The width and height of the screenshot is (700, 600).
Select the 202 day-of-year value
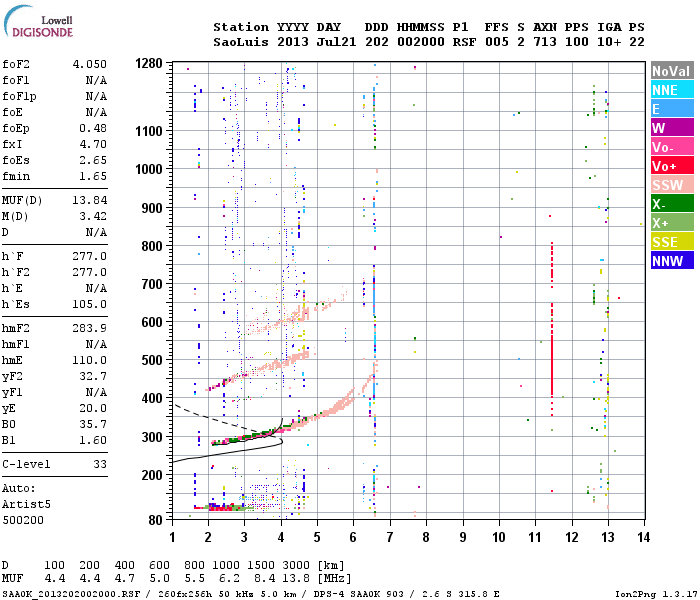[x=376, y=42]
